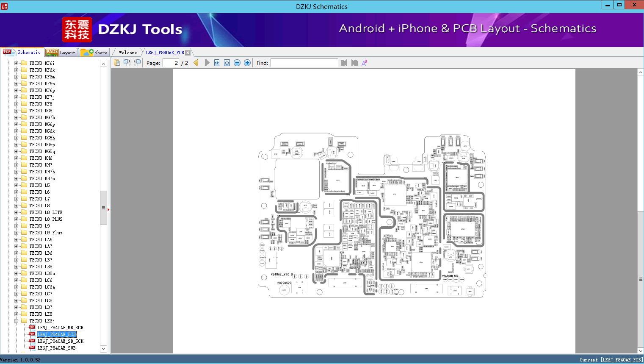
Task: Select LE6J_P840AE_PCB in the tree
Action: [56, 334]
